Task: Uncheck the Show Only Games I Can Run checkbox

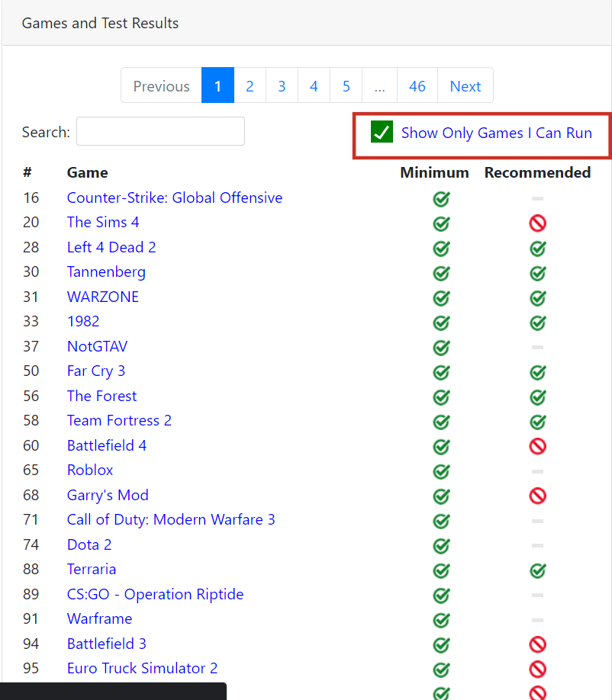Action: (x=382, y=132)
